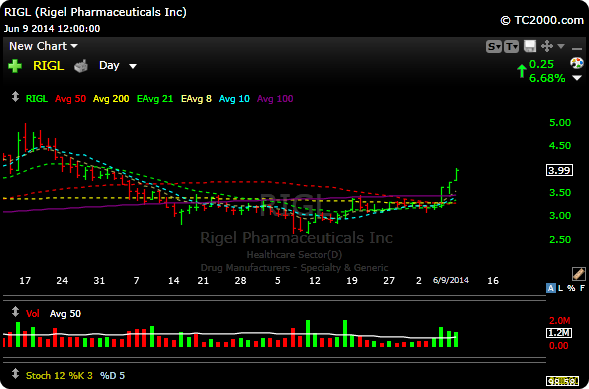
Task: Open the Day timeframe dropdown arrow
Action: click(133, 66)
